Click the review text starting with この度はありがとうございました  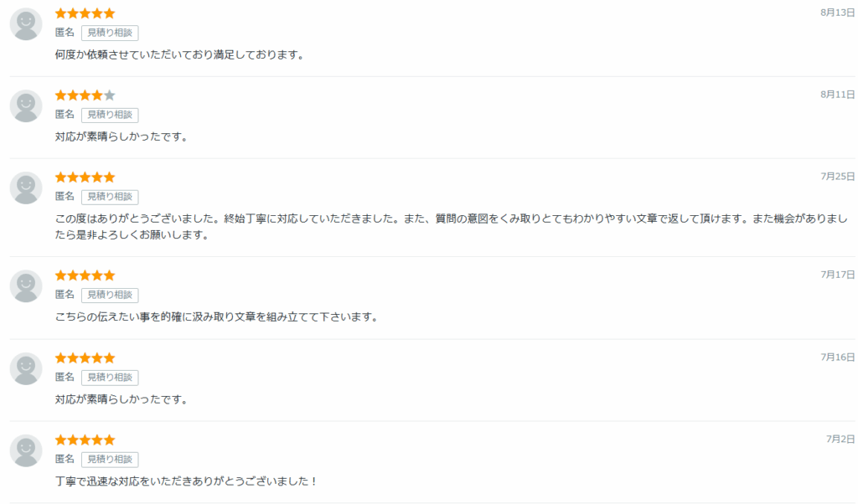[x=452, y=227]
